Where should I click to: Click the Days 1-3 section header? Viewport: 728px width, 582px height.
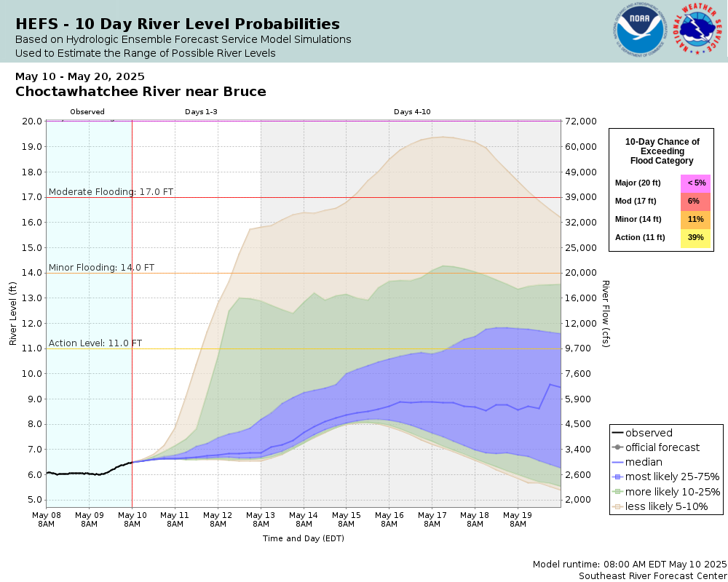point(201,112)
